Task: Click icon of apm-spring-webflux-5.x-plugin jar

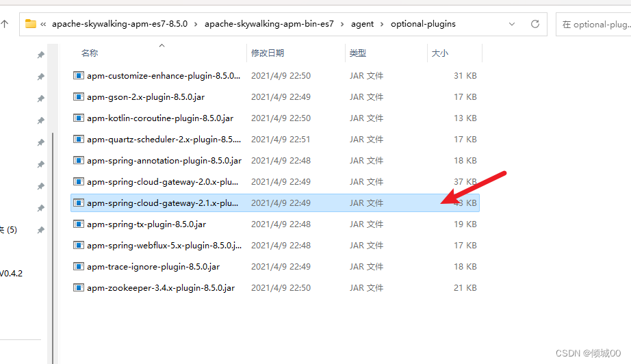Action: pyautogui.click(x=79, y=245)
